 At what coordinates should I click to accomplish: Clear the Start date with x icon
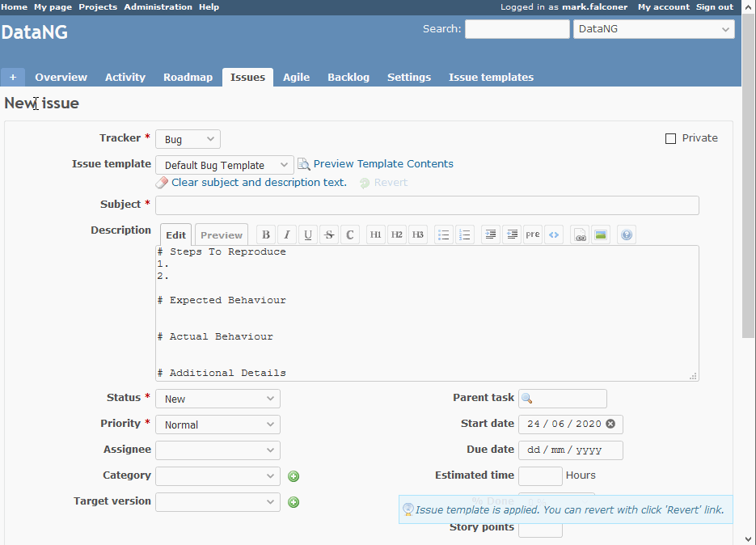coord(610,424)
